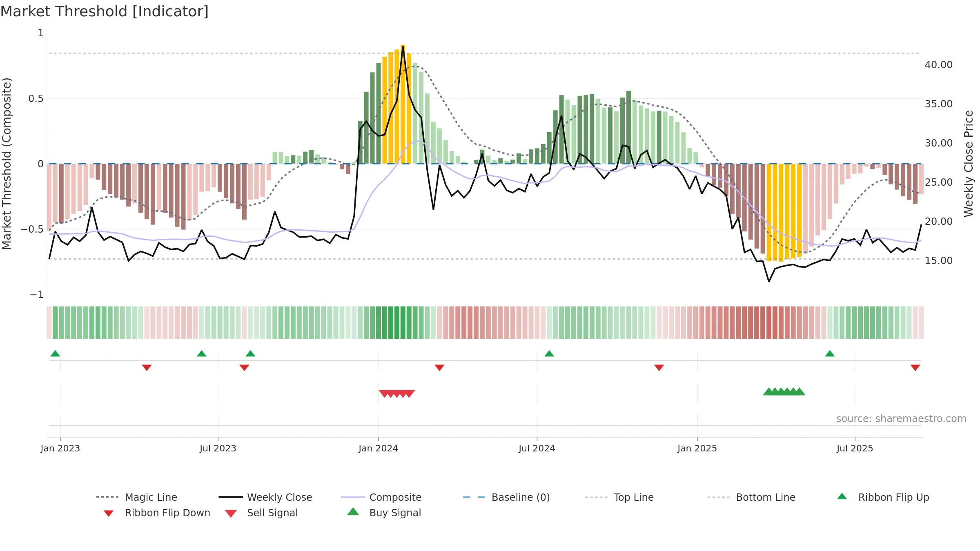Viewport: 980px width, 551px height.
Task: Click the 40.00 price axis label
Action: 939,64
